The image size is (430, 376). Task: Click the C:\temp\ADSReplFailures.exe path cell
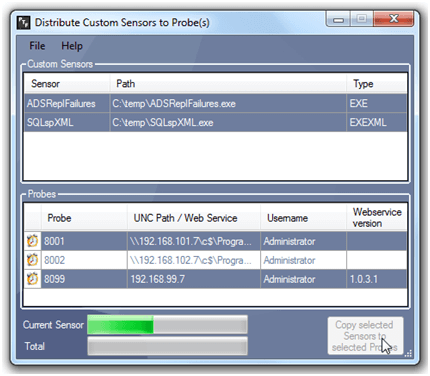(228, 103)
